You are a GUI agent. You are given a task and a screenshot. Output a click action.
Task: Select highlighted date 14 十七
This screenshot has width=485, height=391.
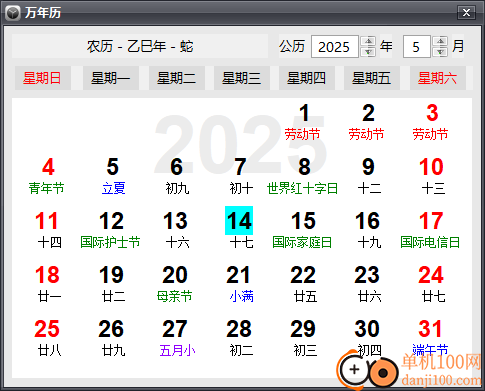tap(240, 228)
